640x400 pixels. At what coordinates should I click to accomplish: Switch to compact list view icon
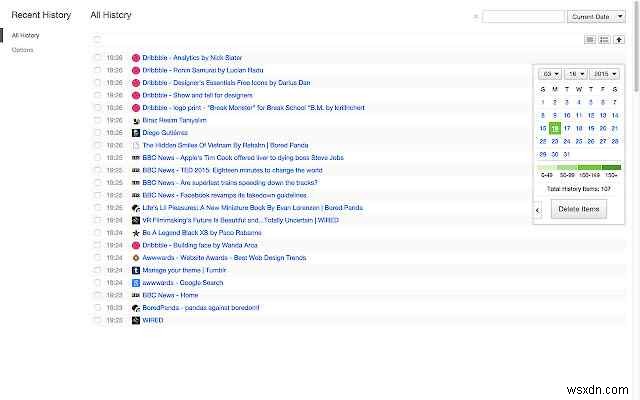click(590, 40)
